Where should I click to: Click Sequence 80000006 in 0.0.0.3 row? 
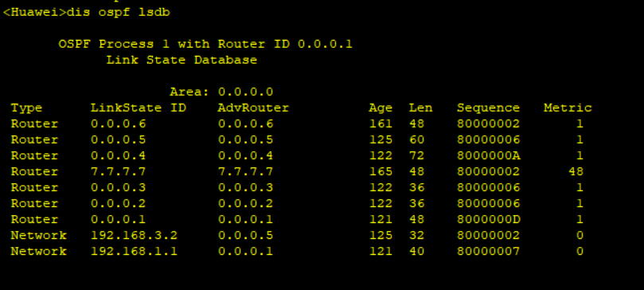click(489, 188)
